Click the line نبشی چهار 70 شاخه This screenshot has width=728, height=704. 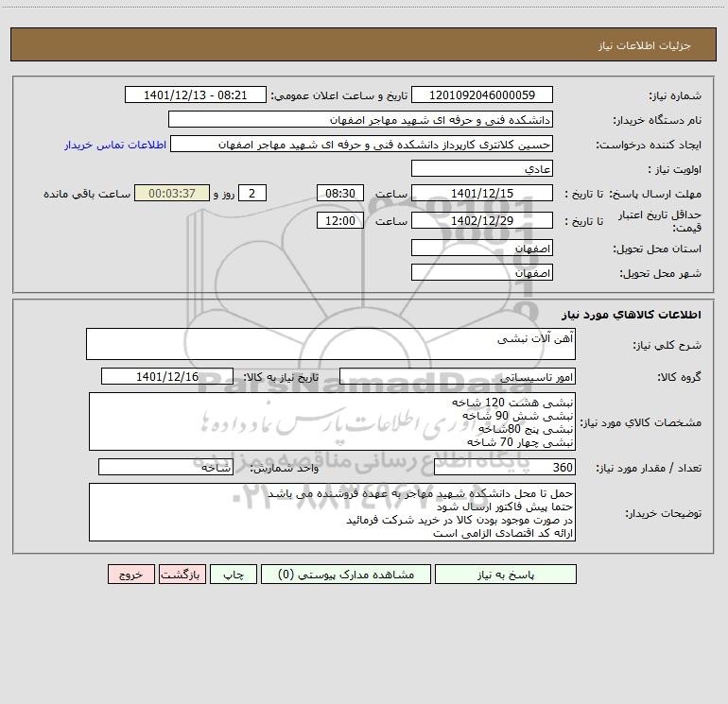[520, 442]
